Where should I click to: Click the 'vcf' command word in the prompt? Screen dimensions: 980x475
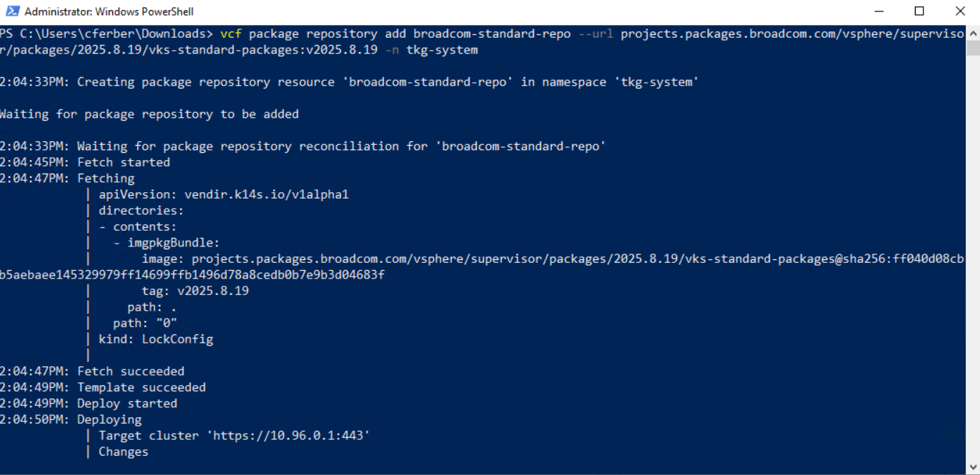pos(231,34)
